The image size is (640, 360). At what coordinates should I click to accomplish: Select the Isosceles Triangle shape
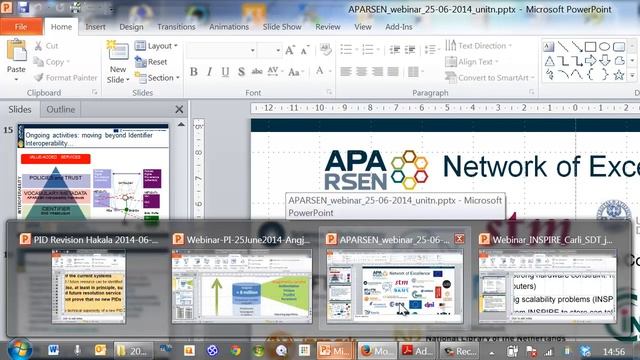549,61
